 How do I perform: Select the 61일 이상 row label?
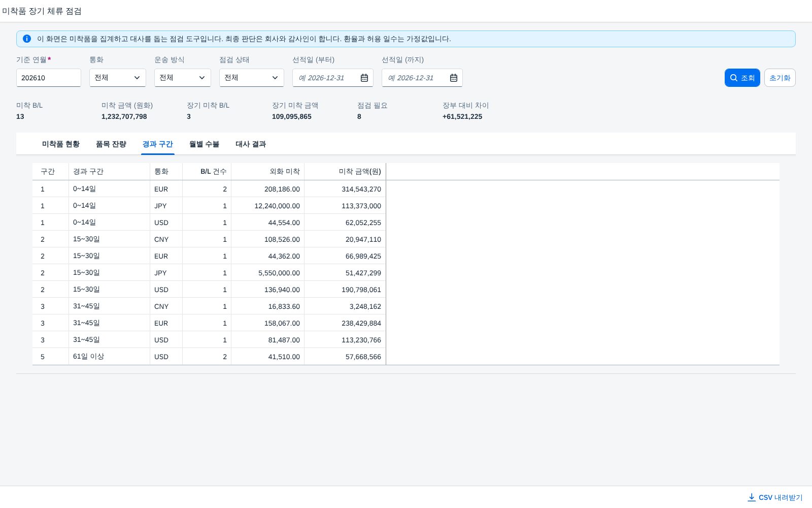tap(88, 357)
